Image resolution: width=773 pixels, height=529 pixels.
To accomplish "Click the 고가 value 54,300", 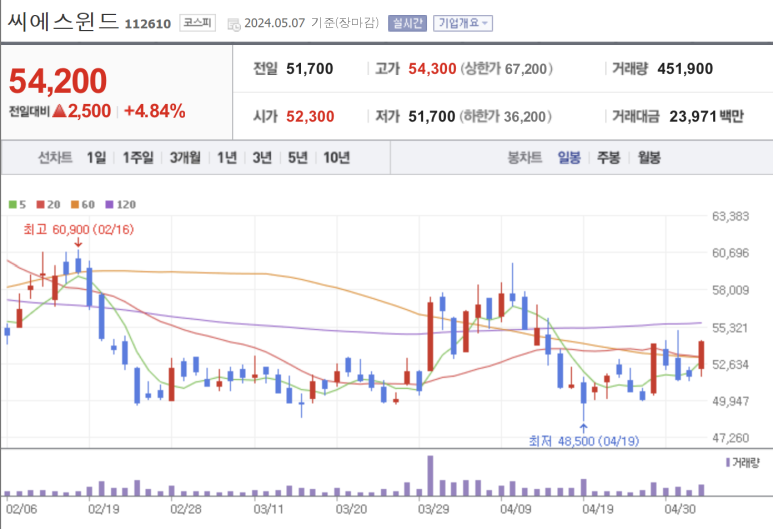I will pos(432,69).
